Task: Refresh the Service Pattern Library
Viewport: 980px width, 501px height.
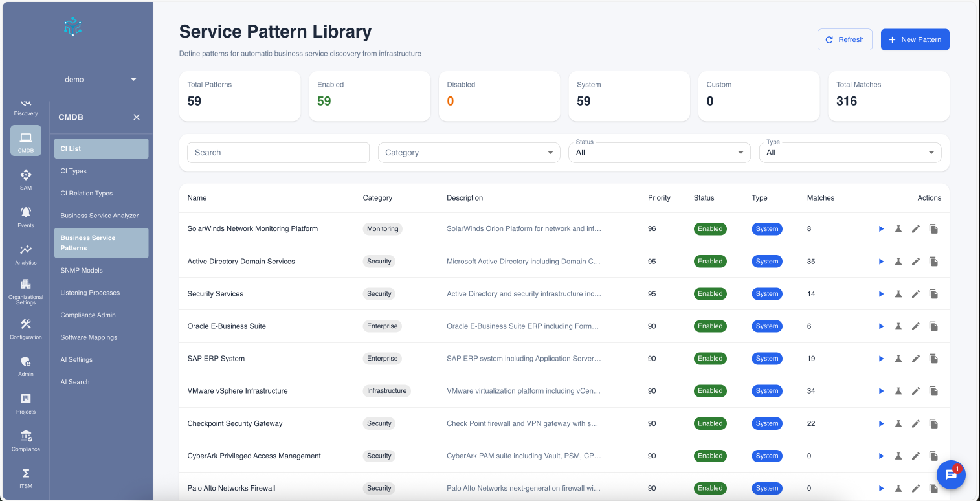Action: pyautogui.click(x=845, y=39)
